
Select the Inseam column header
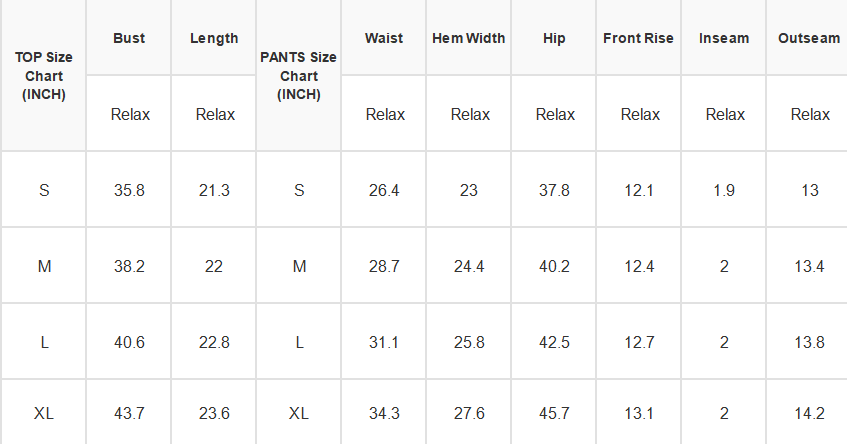point(724,38)
